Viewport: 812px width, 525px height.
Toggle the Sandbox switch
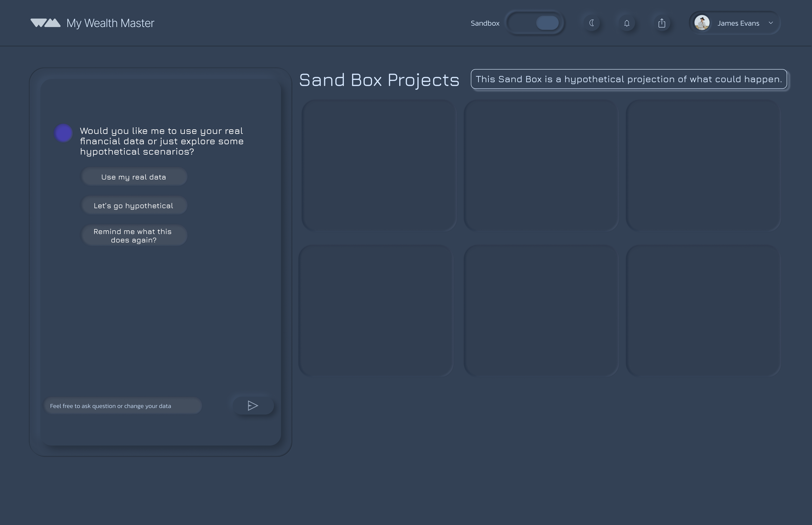tap(535, 23)
